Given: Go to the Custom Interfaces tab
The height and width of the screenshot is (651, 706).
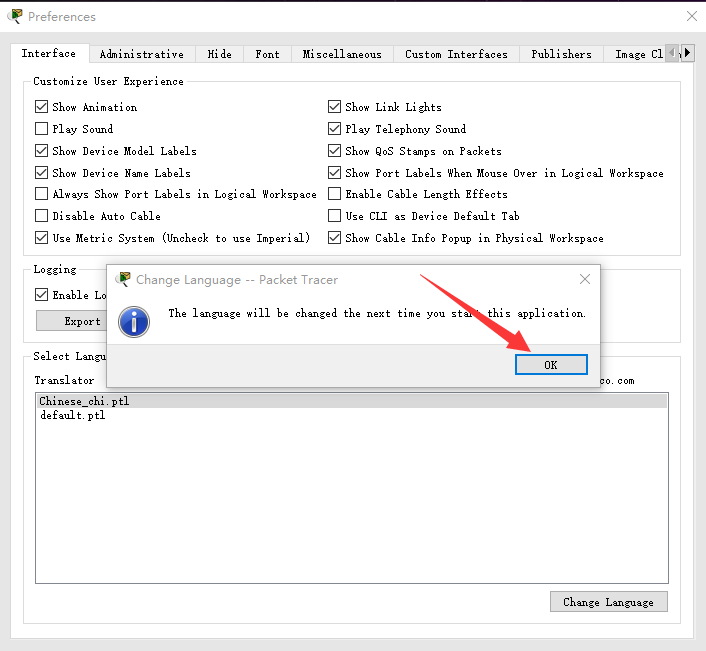Looking at the screenshot, I should pos(456,54).
